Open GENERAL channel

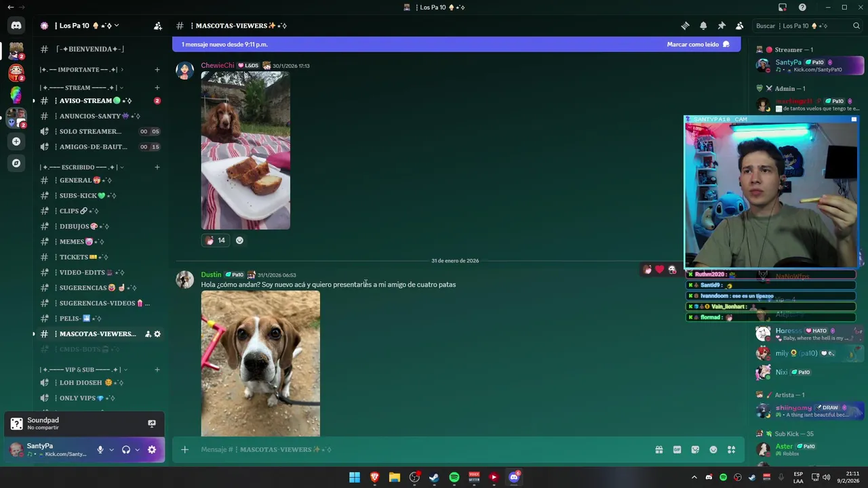click(x=100, y=180)
